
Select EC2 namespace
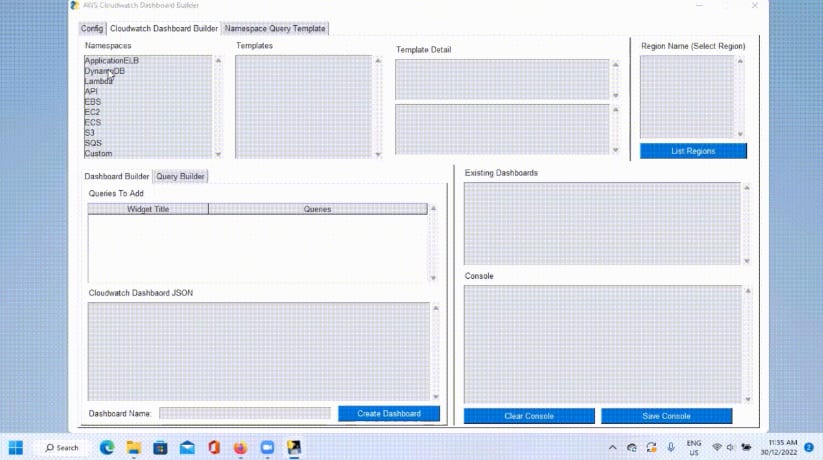point(92,112)
